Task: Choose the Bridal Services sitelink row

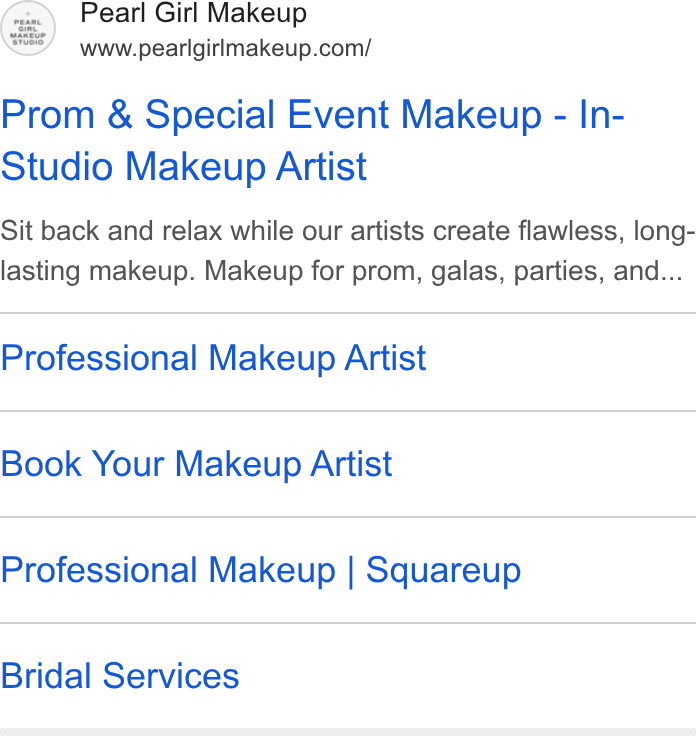Action: click(x=348, y=676)
